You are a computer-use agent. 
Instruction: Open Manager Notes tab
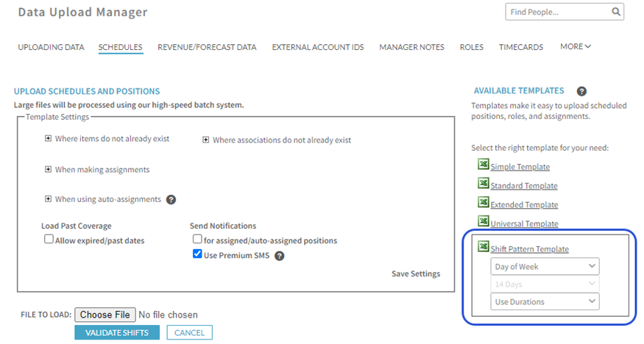pos(411,47)
